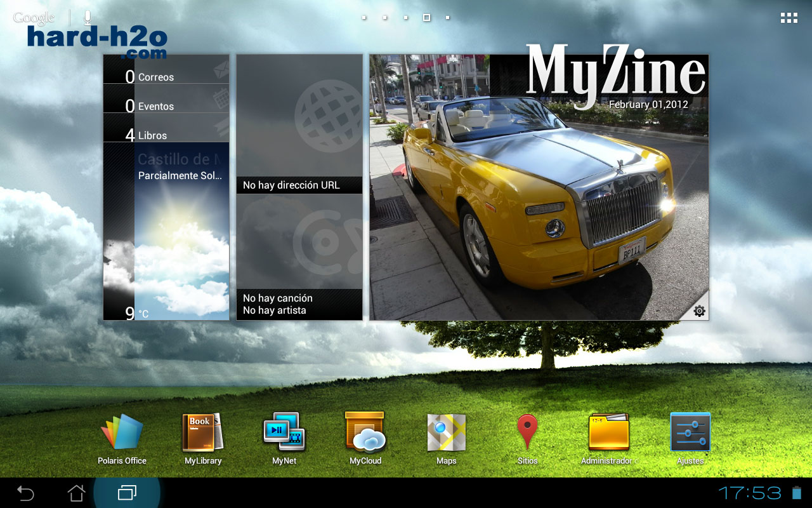Viewport: 812px width, 508px height.
Task: Launch the MyCloud app
Action: coord(365,439)
